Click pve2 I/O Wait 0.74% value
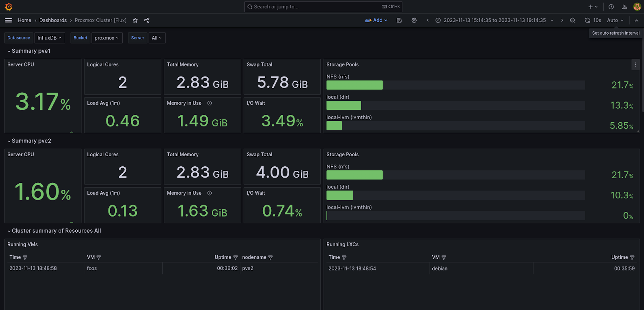The height and width of the screenshot is (310, 644). [x=282, y=211]
